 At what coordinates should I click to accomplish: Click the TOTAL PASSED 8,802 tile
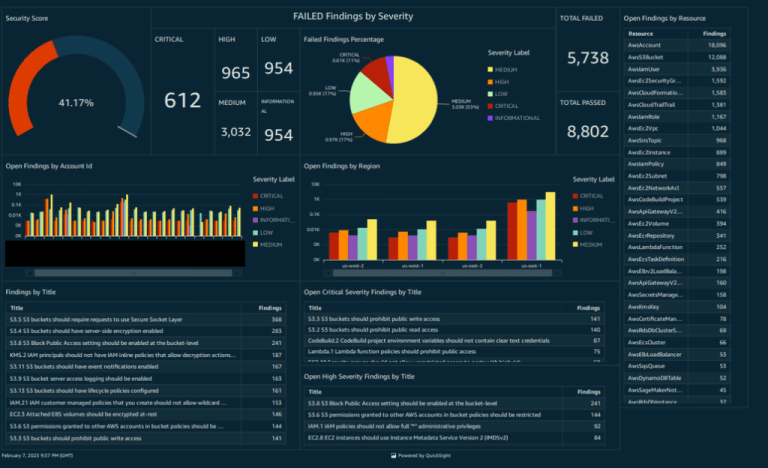pyautogui.click(x=587, y=130)
